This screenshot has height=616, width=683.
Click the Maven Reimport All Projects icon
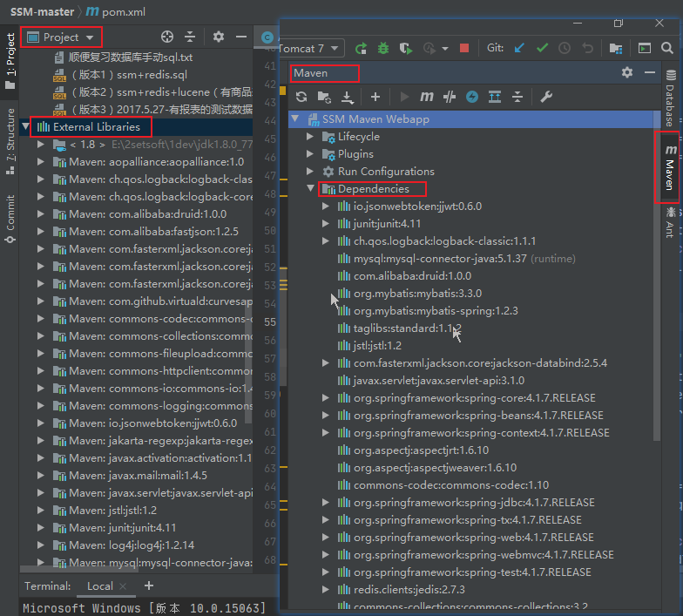point(301,97)
